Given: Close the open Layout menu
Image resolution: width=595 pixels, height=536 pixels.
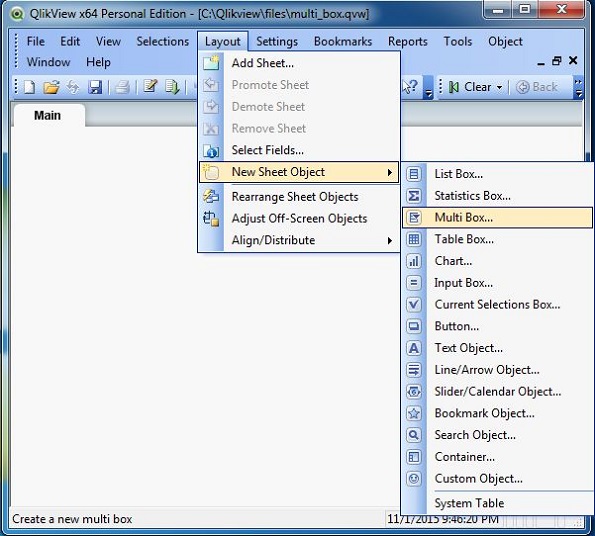Looking at the screenshot, I should pos(223,41).
